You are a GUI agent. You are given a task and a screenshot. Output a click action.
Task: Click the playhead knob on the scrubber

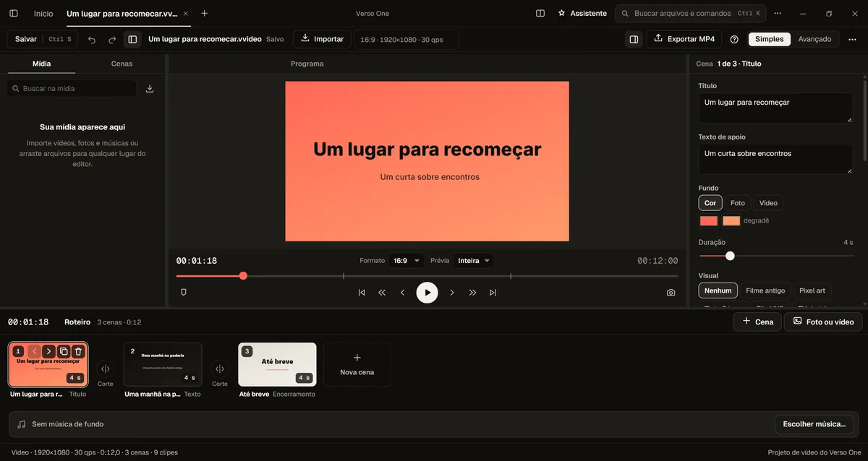(x=243, y=275)
